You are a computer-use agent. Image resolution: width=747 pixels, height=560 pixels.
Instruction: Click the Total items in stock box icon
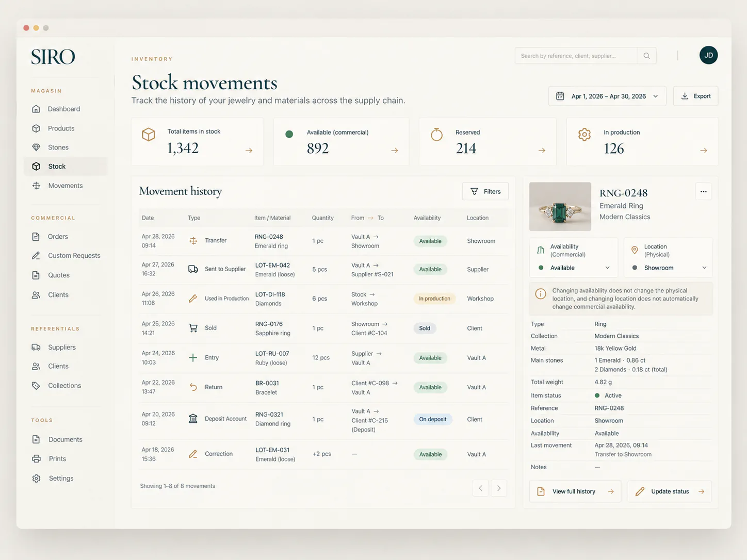(149, 135)
